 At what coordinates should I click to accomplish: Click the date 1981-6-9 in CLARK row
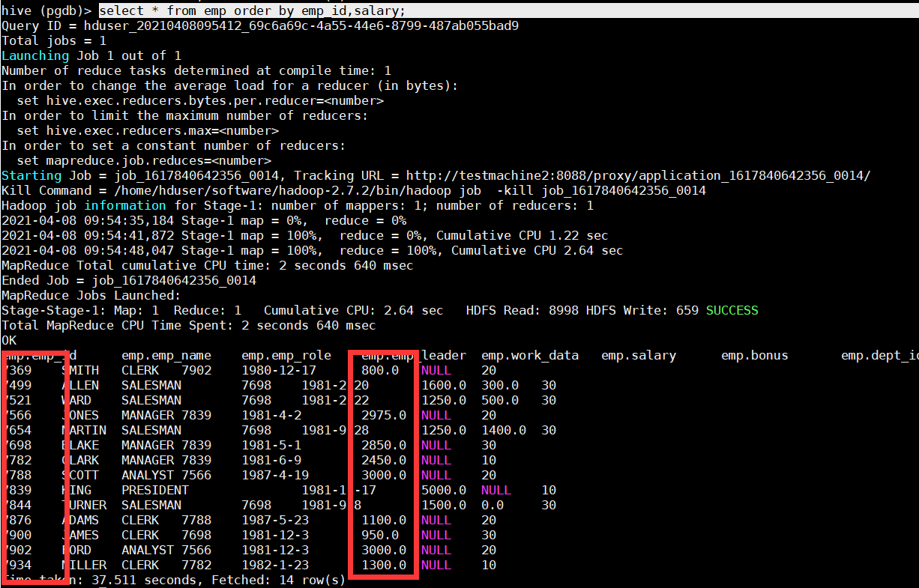click(x=271, y=460)
